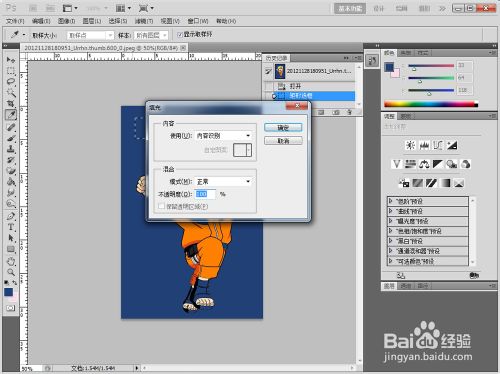Select the Crop tool
The height and width of the screenshot is (374, 500).
coord(11,104)
